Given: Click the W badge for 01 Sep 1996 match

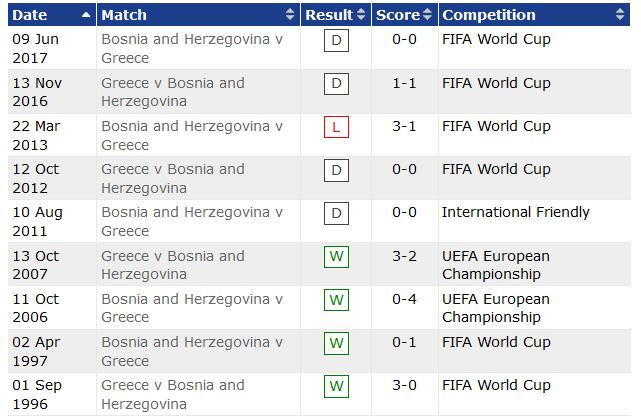Looking at the screenshot, I should coord(336,386).
